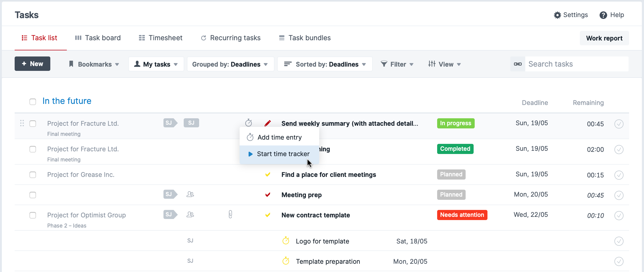The height and width of the screenshot is (272, 644).
Task: Open the Work report button
Action: [604, 38]
